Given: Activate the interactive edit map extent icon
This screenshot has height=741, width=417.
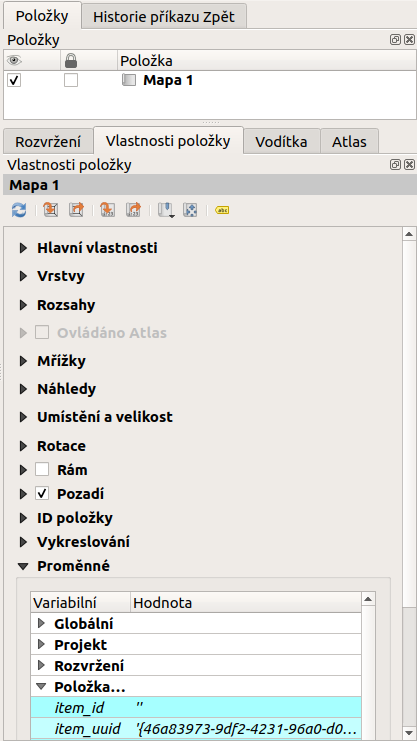Looking at the screenshot, I should pos(190,210).
